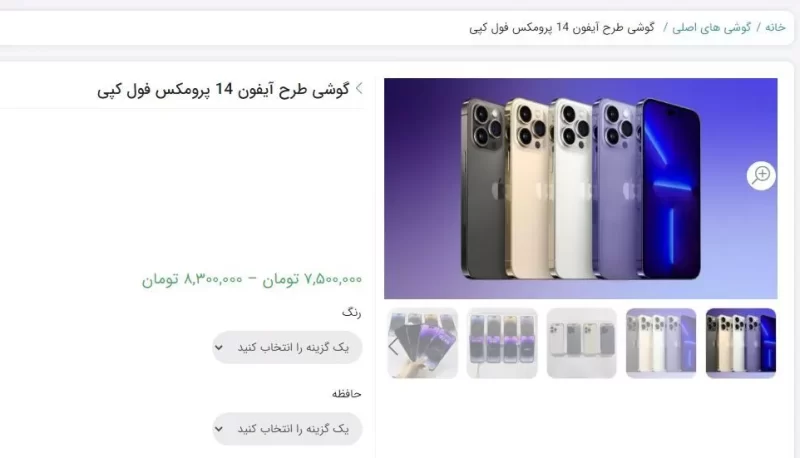
Task: Go to خانه in the breadcrumb
Action: [x=775, y=28]
